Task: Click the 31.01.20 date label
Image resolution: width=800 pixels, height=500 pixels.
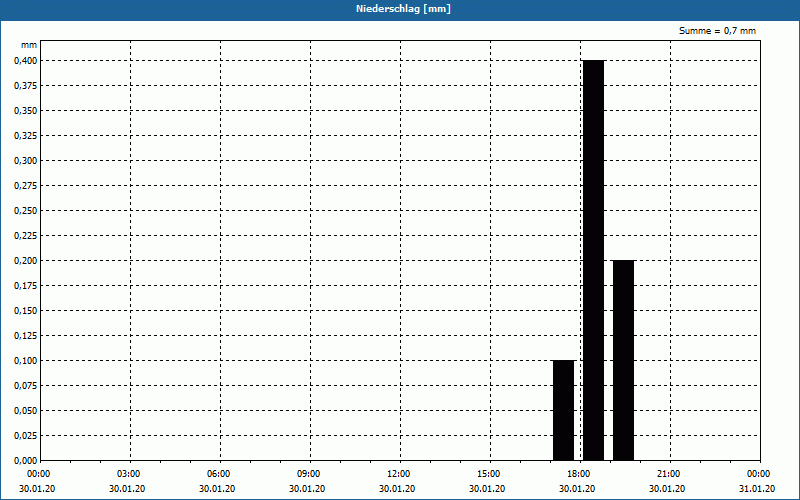Action: click(x=757, y=489)
